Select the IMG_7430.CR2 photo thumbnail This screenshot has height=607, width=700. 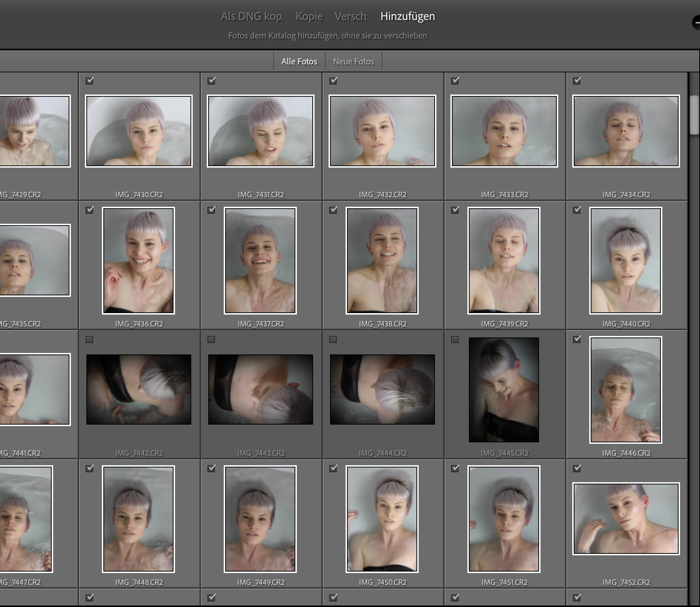[x=139, y=131]
